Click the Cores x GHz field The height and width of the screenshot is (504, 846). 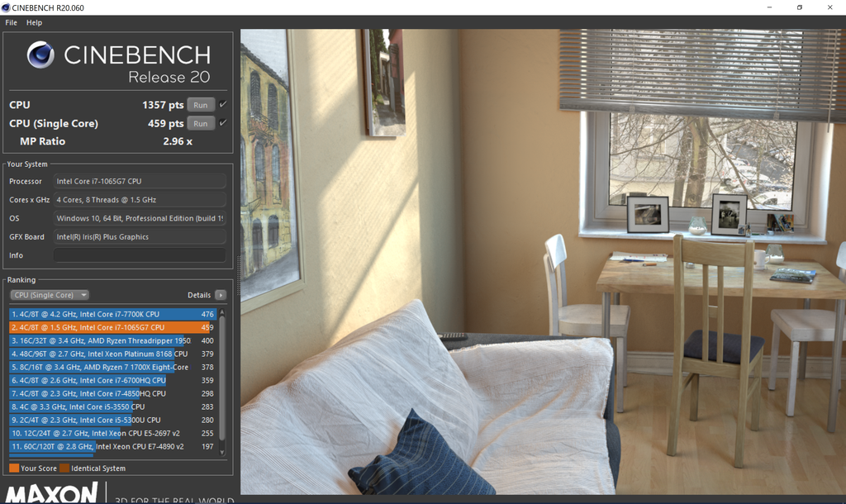(139, 200)
